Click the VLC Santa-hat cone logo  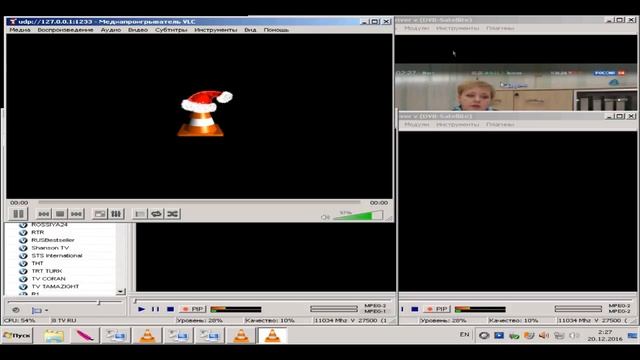pos(205,113)
